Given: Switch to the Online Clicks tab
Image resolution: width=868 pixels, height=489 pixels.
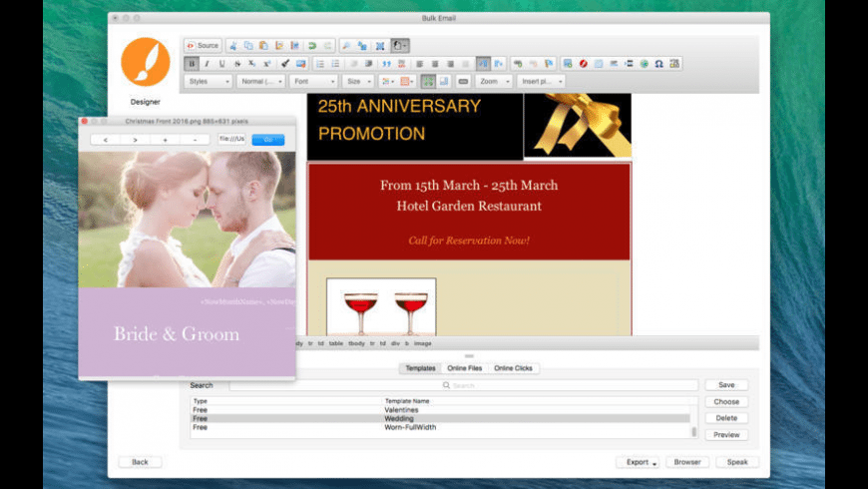Looking at the screenshot, I should pyautogui.click(x=513, y=368).
